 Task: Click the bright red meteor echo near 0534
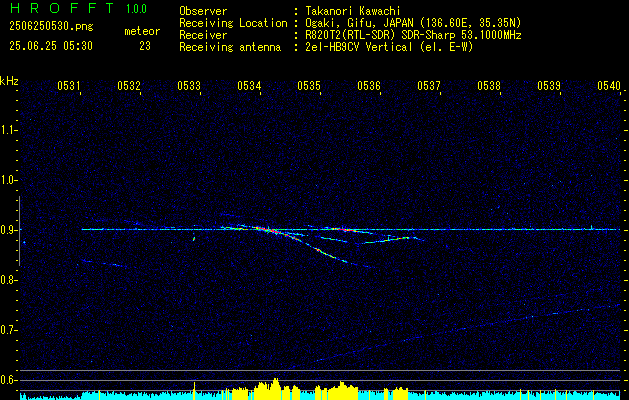[x=270, y=230]
